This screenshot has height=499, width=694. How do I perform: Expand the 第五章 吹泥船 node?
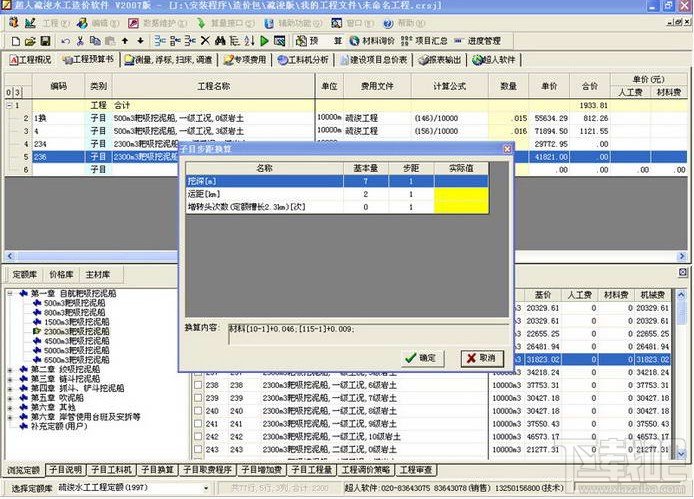[10, 398]
